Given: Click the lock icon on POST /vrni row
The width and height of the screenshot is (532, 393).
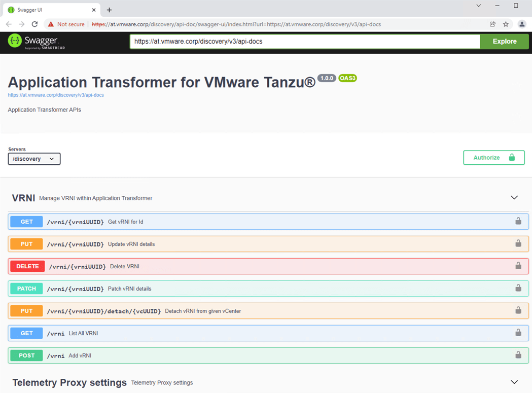Looking at the screenshot, I should [518, 355].
